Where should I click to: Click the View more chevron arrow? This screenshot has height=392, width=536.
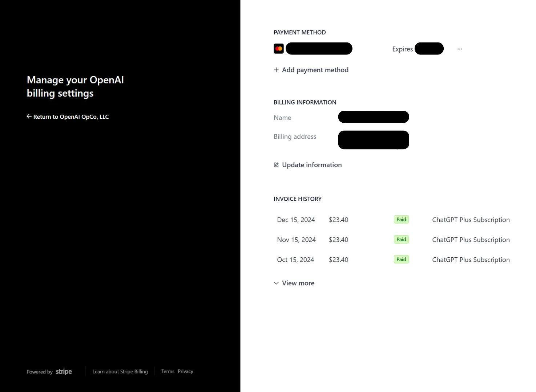(x=276, y=283)
